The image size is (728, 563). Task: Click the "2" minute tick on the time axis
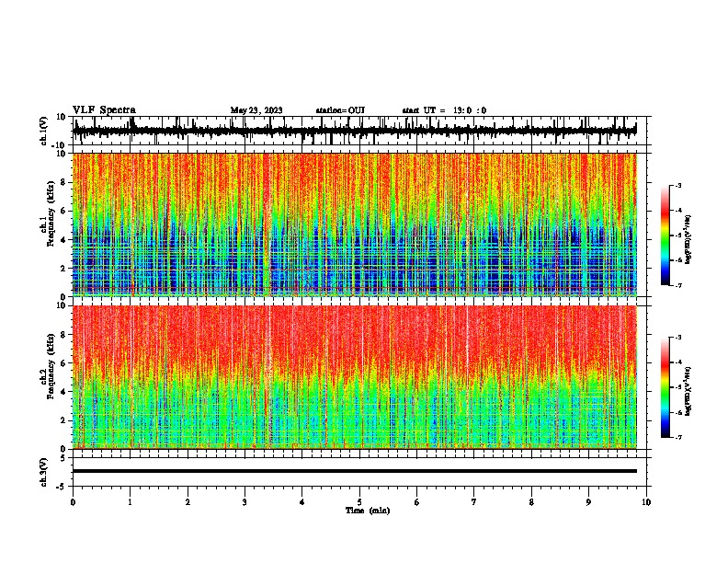click(x=188, y=502)
